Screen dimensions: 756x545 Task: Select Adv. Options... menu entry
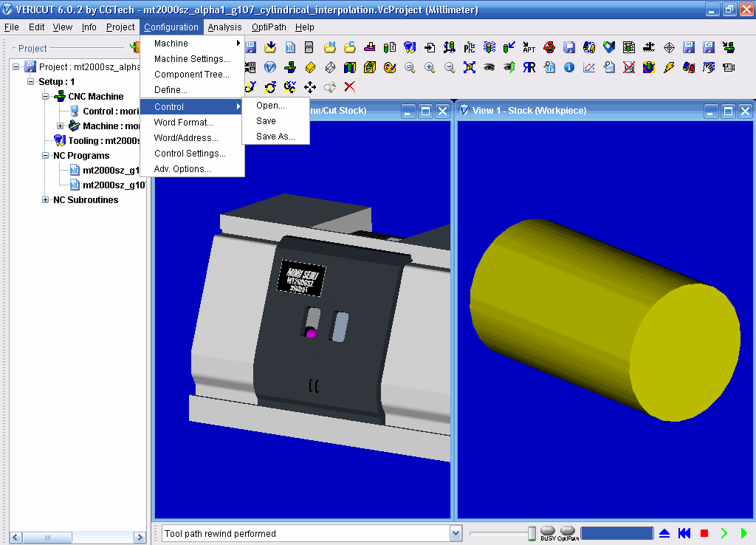pyautogui.click(x=193, y=169)
